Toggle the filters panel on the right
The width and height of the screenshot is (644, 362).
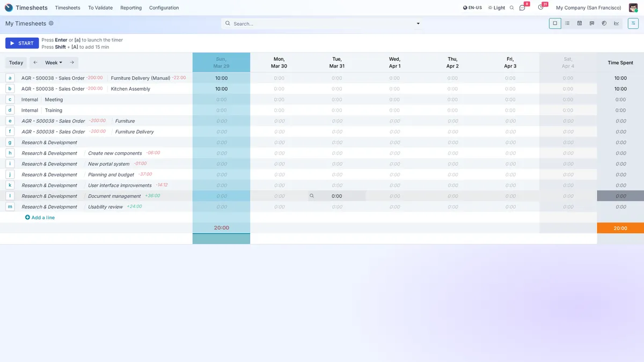(633, 23)
